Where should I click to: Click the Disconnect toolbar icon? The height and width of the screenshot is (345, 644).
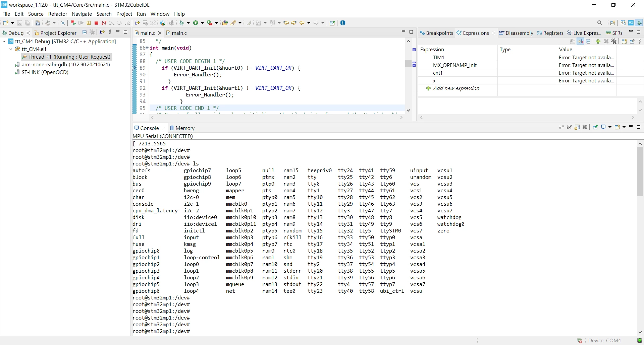pos(104,23)
